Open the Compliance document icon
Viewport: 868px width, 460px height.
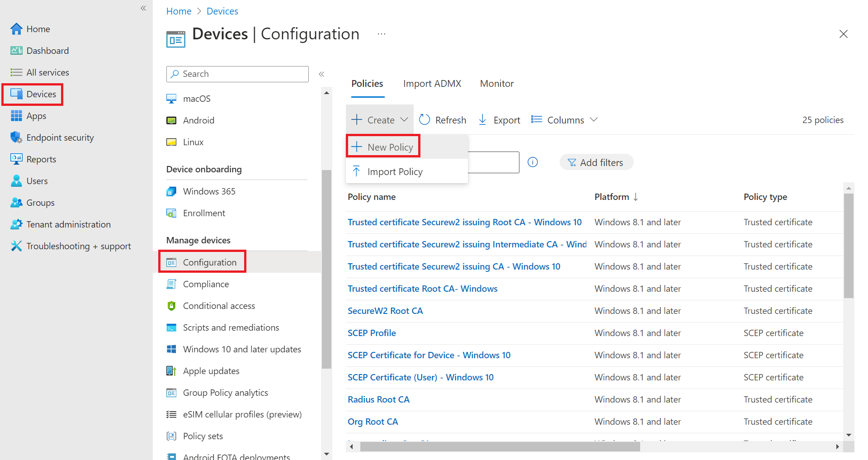pyautogui.click(x=171, y=284)
